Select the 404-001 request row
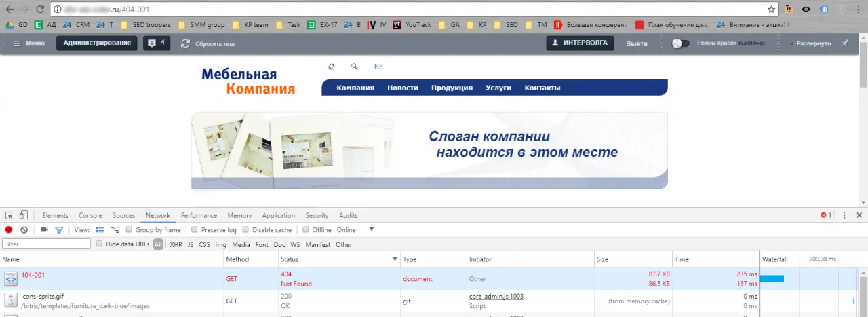Viewport: 868px width, 317px height. (x=429, y=279)
